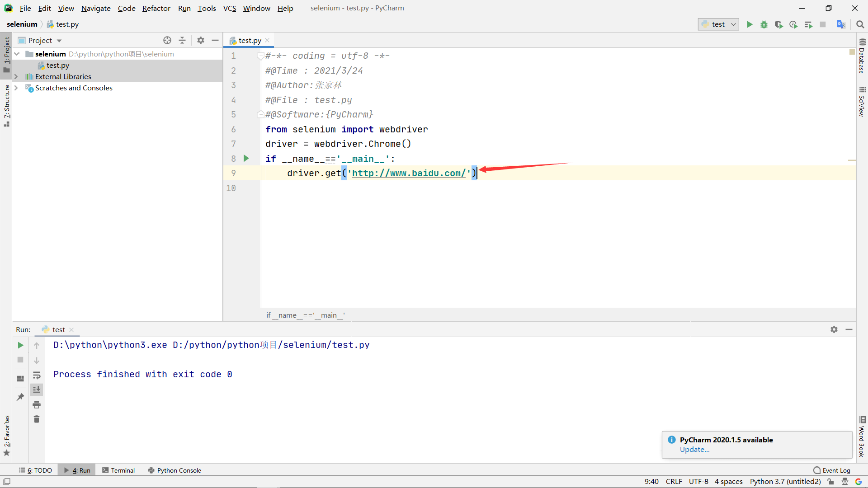Screen dimensions: 868x488
Task: Click the Python 3.7 interpreter status widget
Action: (785, 481)
